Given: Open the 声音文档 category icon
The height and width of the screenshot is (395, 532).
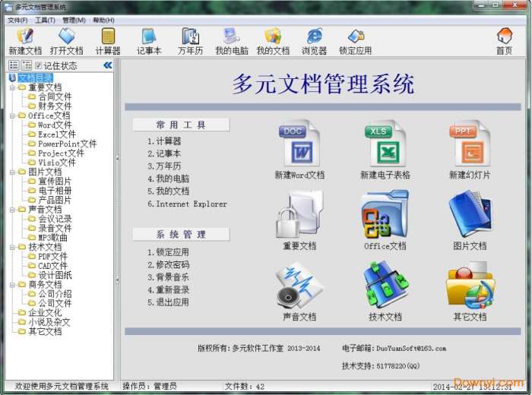Looking at the screenshot, I should (299, 291).
